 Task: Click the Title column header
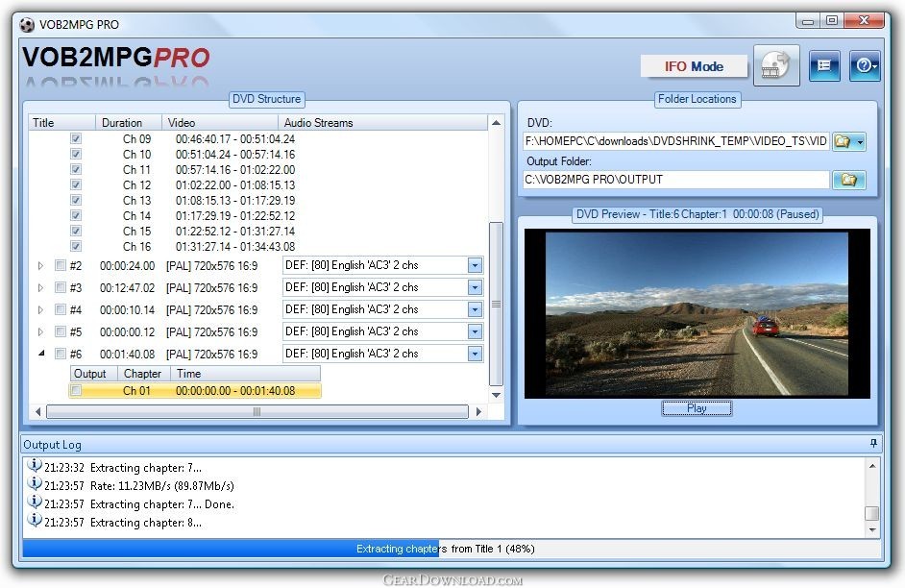pyautogui.click(x=61, y=122)
